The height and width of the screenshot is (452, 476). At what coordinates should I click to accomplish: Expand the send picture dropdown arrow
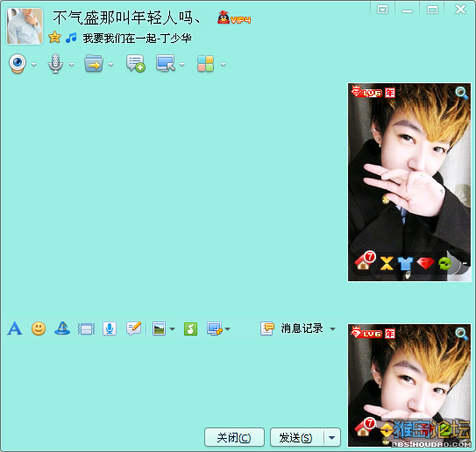click(x=172, y=328)
